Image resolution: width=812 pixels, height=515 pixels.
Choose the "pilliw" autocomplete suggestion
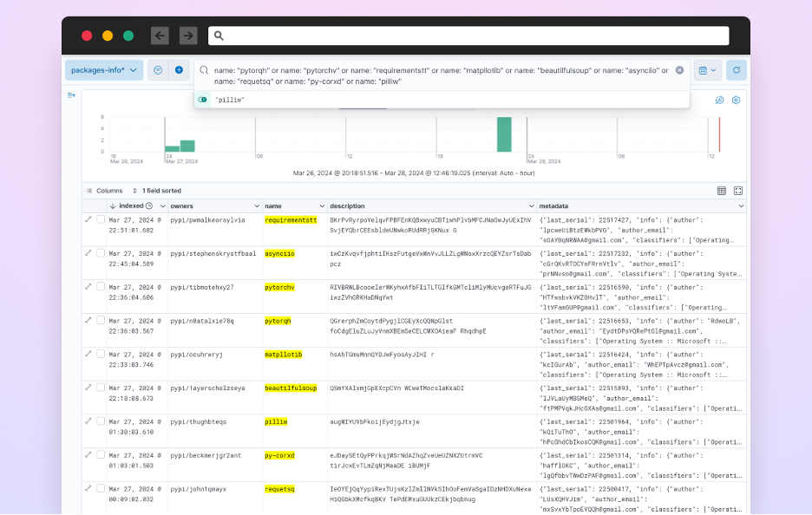point(442,100)
